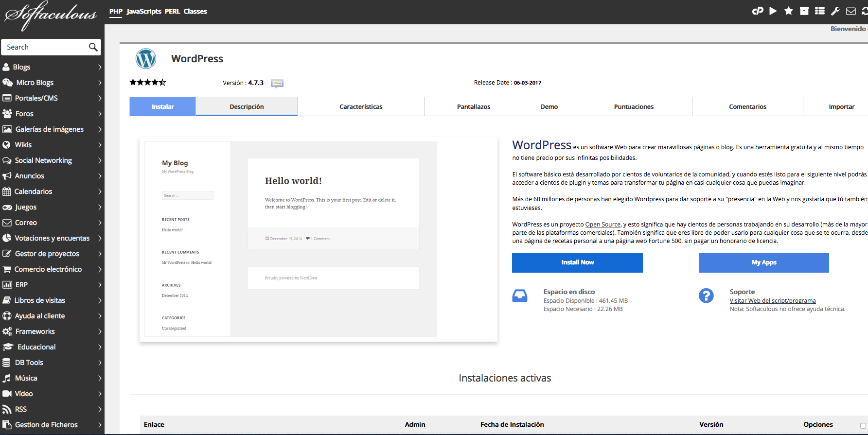Expand the Galerías de imágenes category

[52, 129]
